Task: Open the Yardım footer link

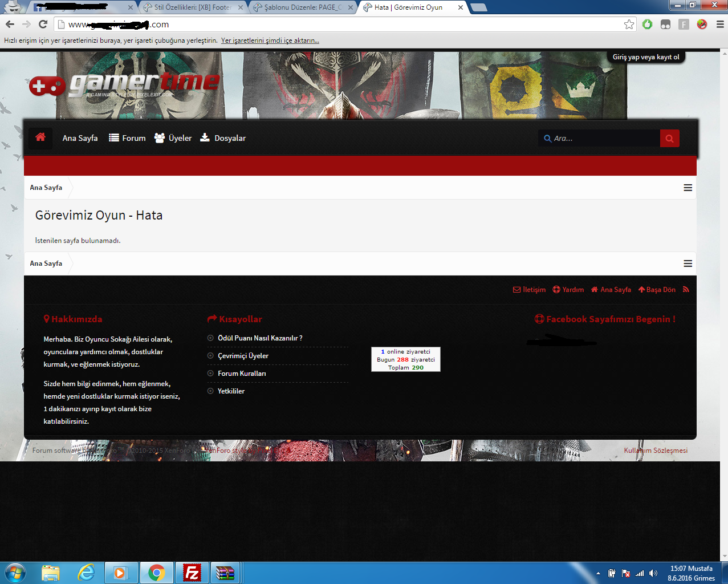Action: click(x=568, y=290)
